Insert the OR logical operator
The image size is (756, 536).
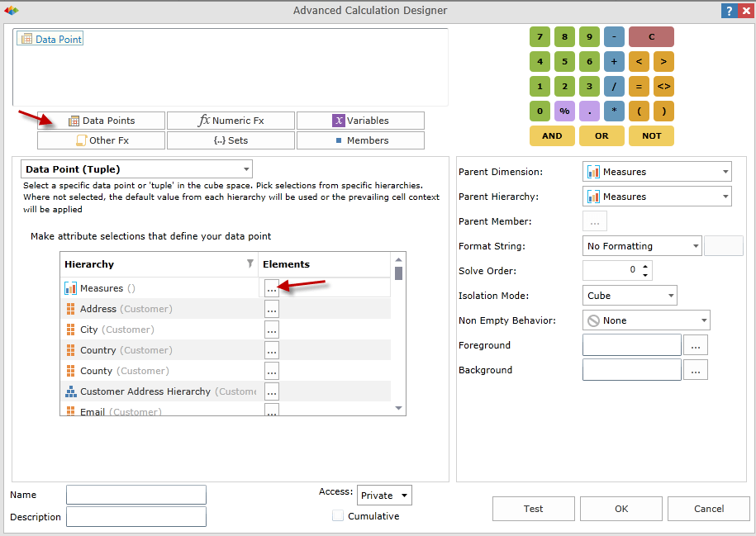click(x=601, y=136)
